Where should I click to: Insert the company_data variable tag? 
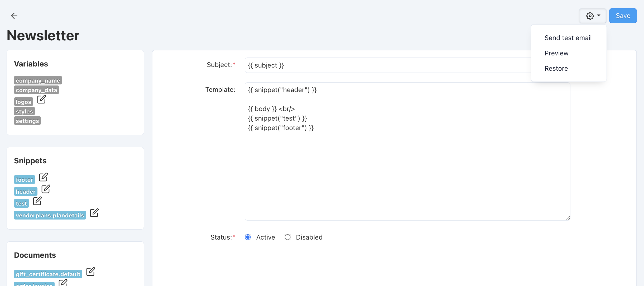point(36,90)
